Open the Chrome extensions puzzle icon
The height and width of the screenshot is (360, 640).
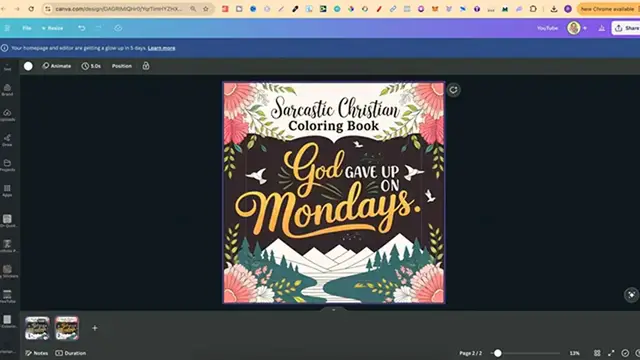(x=533, y=9)
